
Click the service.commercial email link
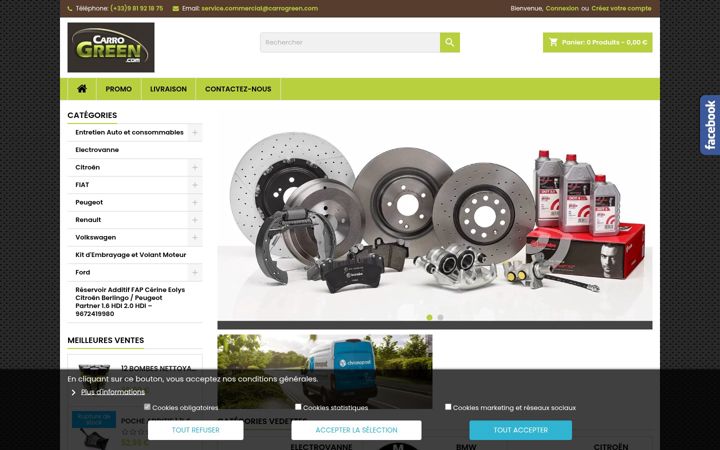point(259,8)
